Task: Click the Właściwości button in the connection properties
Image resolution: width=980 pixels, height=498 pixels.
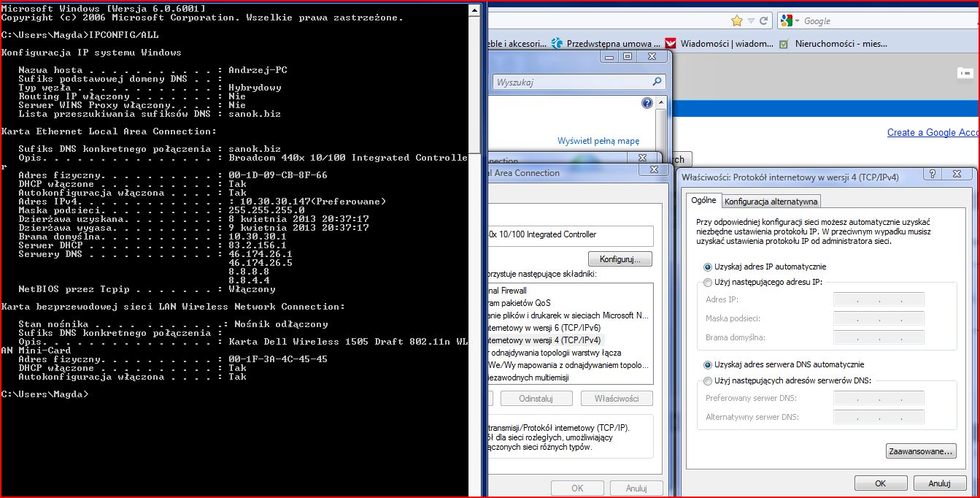Action: [x=617, y=399]
